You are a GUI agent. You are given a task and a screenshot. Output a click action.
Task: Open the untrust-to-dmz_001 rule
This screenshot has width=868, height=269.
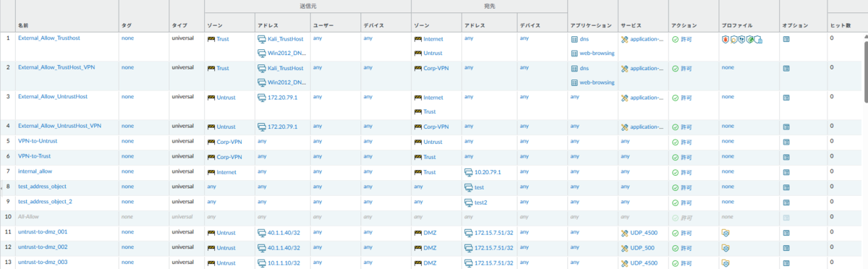43,231
